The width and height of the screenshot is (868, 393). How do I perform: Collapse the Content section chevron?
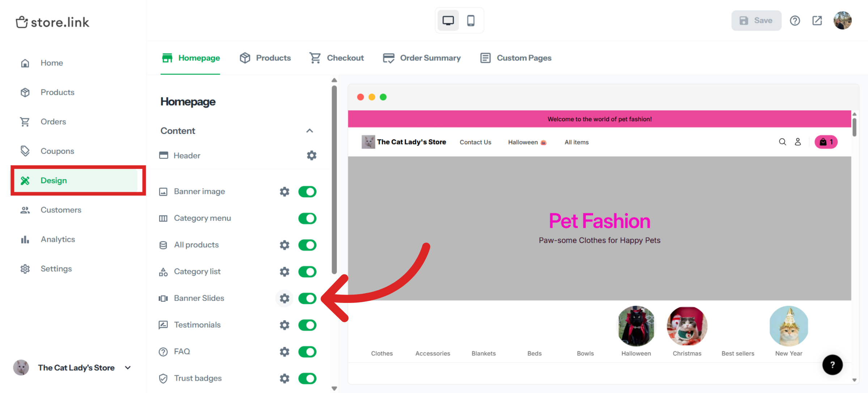[310, 131]
